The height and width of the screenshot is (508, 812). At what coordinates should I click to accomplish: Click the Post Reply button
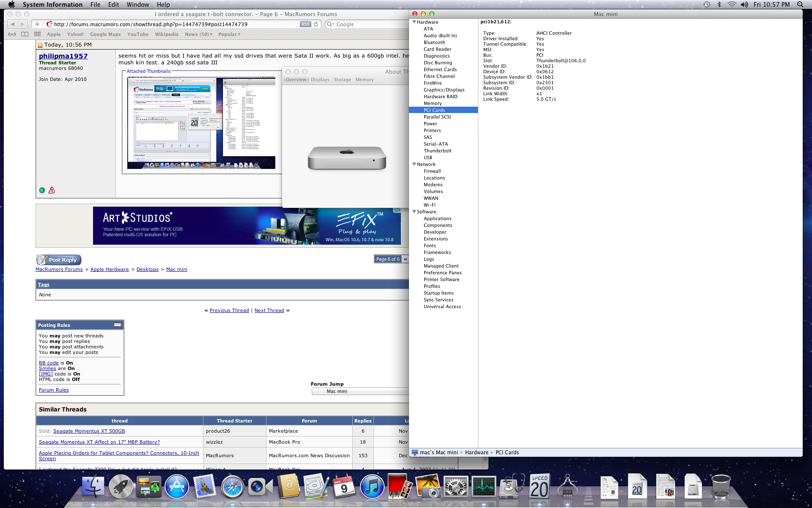59,260
